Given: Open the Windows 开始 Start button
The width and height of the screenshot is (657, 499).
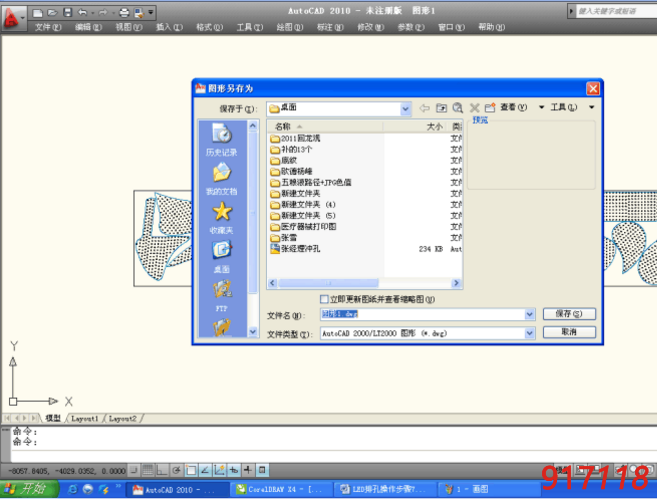Looking at the screenshot, I should point(29,489).
